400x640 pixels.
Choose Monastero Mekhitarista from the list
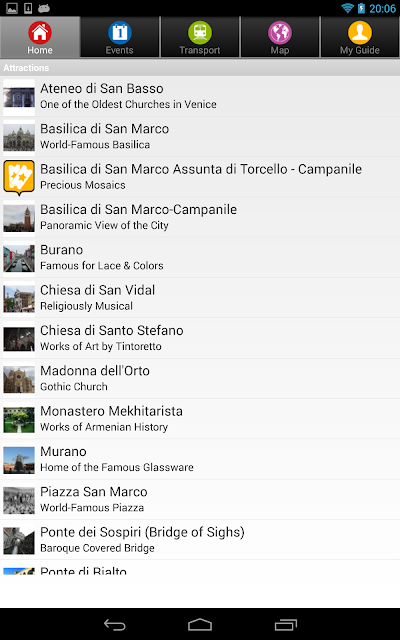pyautogui.click(x=200, y=419)
